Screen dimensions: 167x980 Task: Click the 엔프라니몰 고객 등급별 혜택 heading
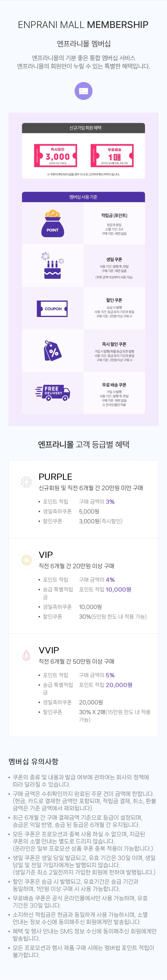[x=83, y=444]
